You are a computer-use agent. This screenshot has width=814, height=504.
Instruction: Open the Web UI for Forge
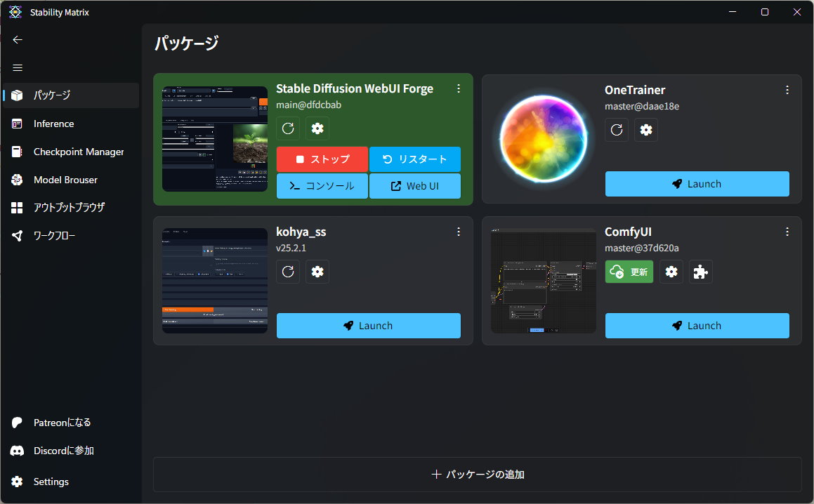coord(414,186)
